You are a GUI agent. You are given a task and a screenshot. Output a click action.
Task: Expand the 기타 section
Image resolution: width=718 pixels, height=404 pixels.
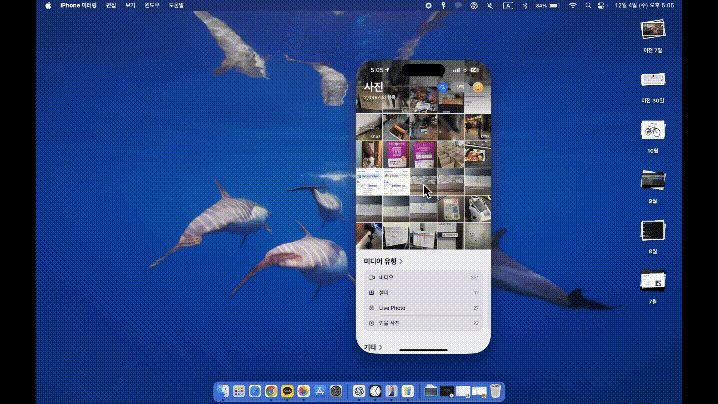(372, 347)
